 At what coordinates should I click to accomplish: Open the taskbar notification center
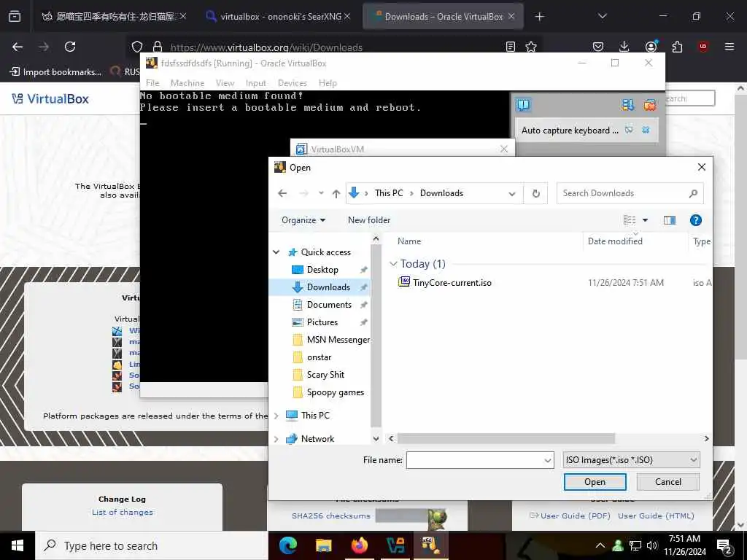724,546
